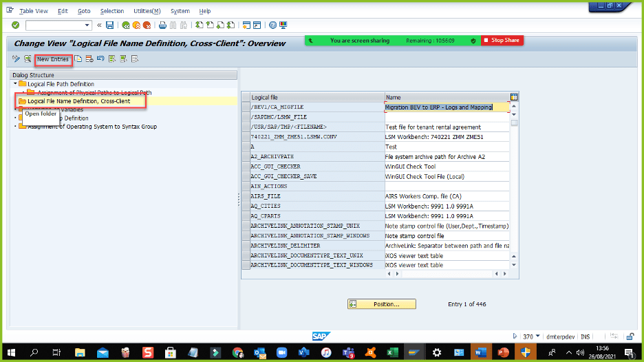Open table column settings icon
Screen dimensions: 644x362
pos(514,97)
